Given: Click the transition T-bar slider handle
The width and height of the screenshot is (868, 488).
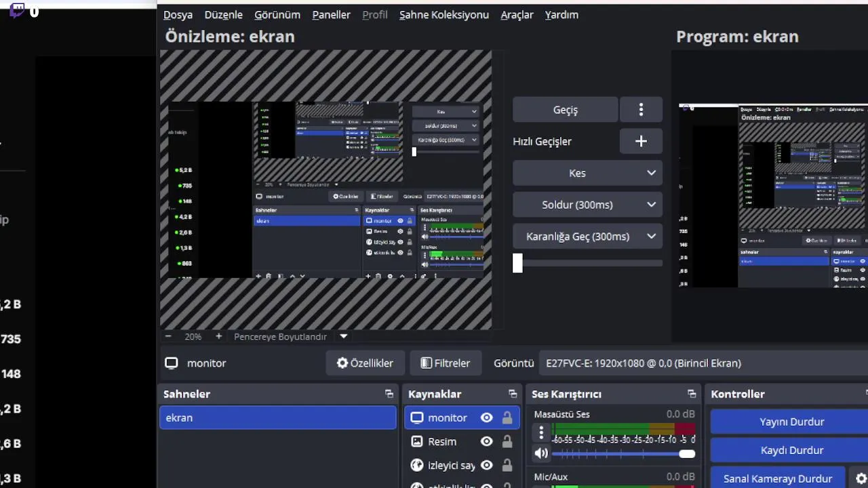Looking at the screenshot, I should point(517,263).
